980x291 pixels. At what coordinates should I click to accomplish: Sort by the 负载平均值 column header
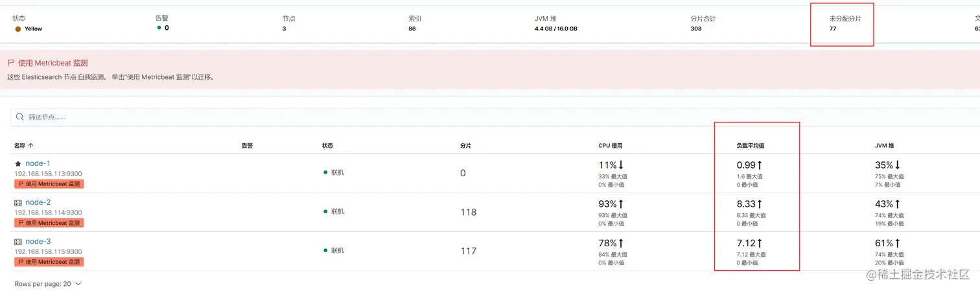(751, 146)
